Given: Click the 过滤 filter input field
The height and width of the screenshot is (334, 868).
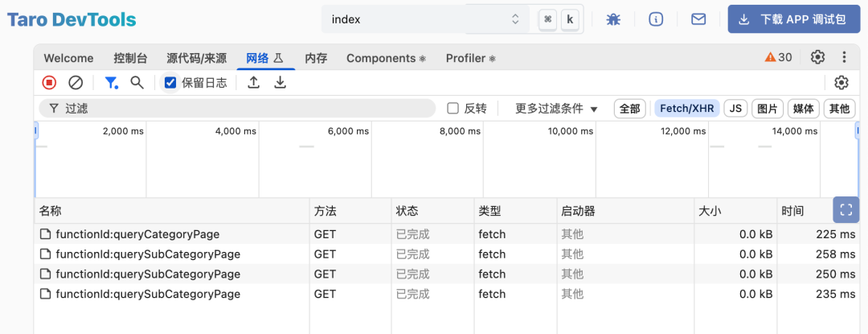Looking at the screenshot, I should tap(237, 109).
